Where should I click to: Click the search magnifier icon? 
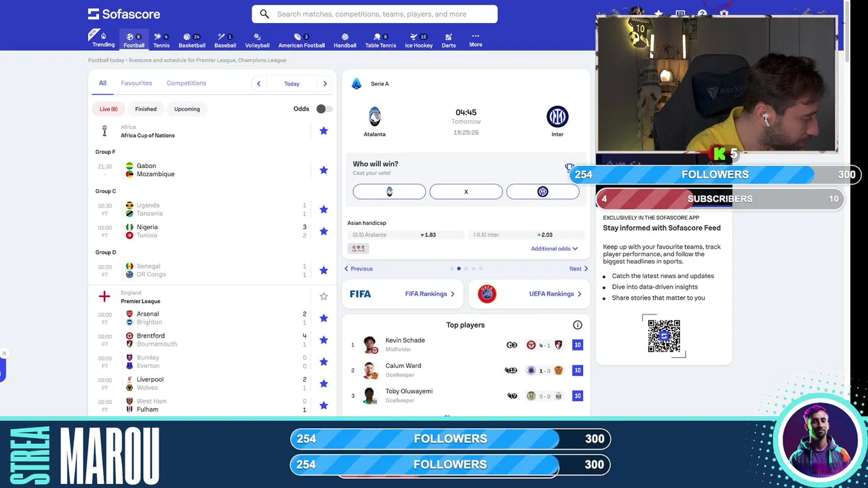(x=264, y=14)
